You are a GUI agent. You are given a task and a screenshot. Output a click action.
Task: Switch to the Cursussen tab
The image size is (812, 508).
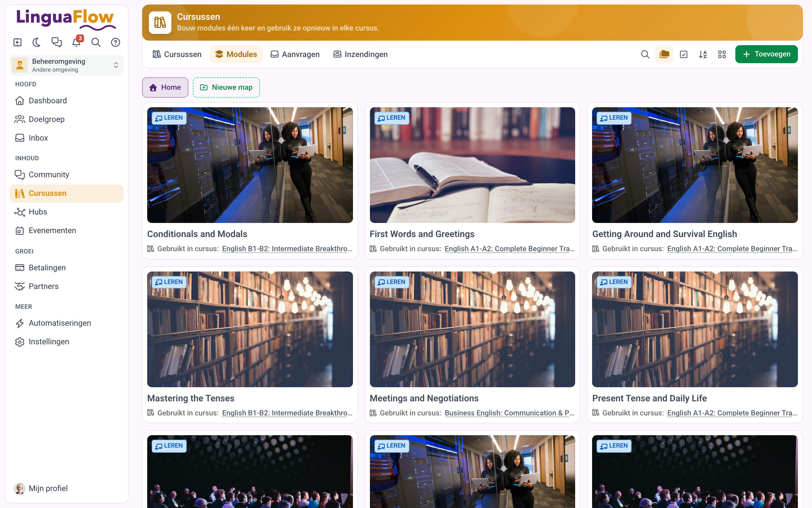pyautogui.click(x=177, y=54)
